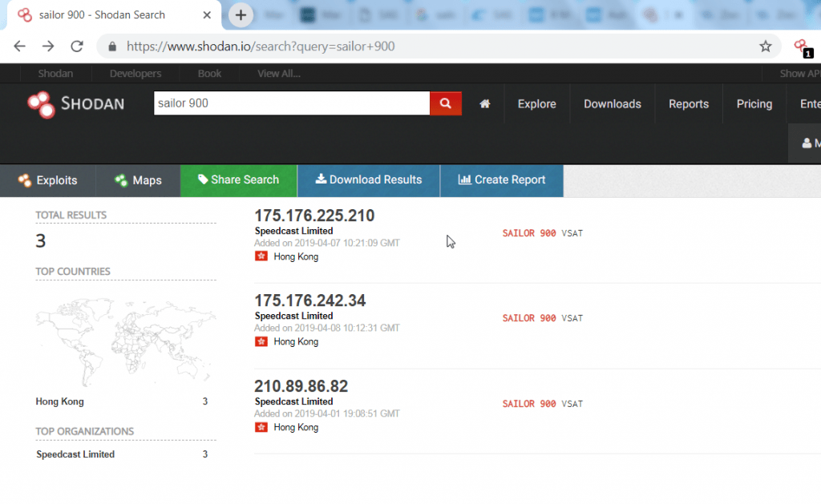Click Book in the top bar
This screenshot has height=504, width=821.
coord(209,73)
